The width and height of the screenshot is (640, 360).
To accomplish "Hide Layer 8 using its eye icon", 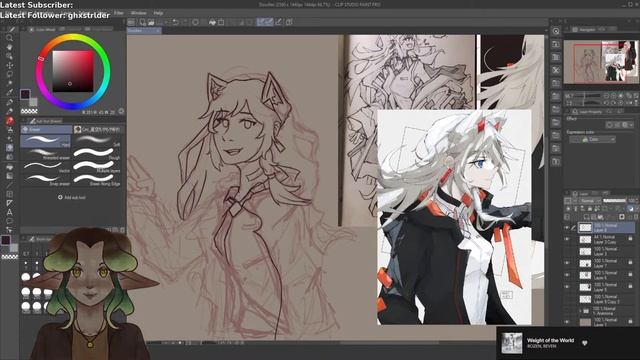I will 567,228.
